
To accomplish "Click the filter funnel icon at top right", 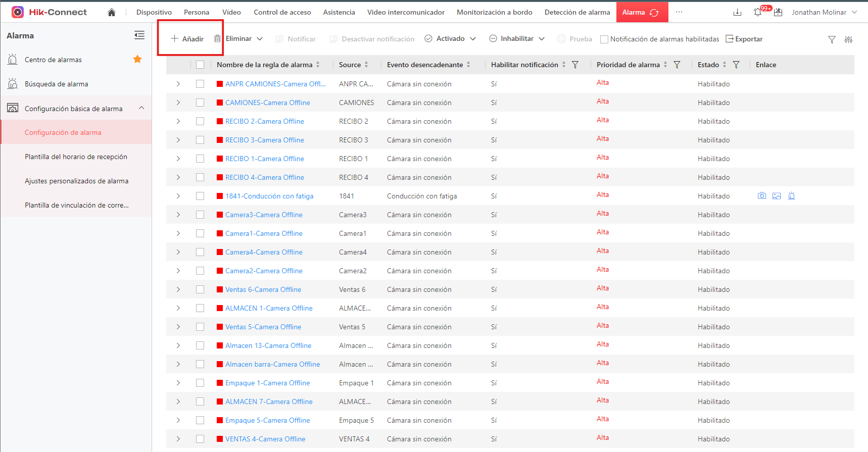I will [x=832, y=39].
